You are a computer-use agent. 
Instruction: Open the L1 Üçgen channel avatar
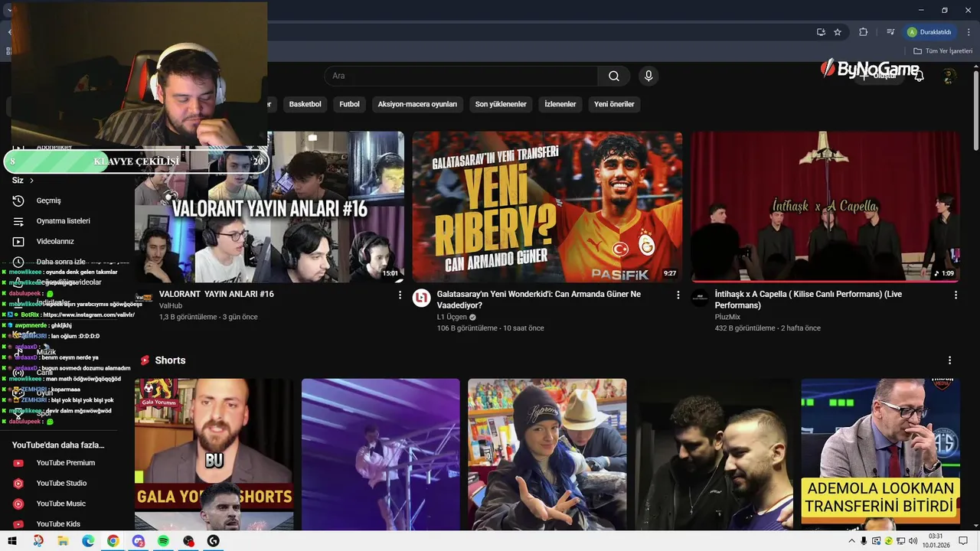pos(421,298)
